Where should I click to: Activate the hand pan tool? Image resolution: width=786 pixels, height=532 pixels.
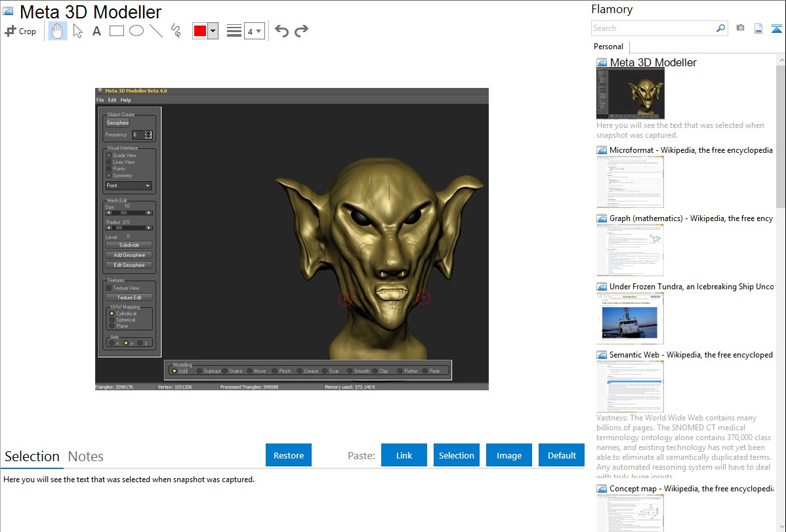(58, 31)
